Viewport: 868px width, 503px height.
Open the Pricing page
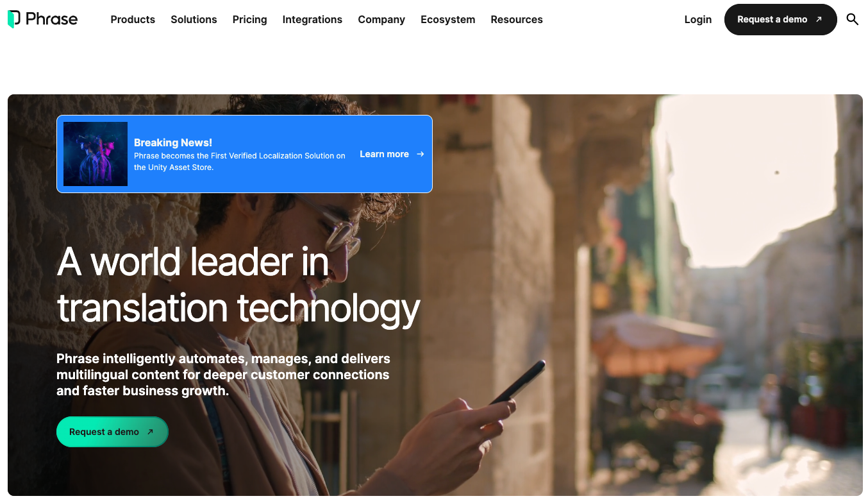(249, 19)
